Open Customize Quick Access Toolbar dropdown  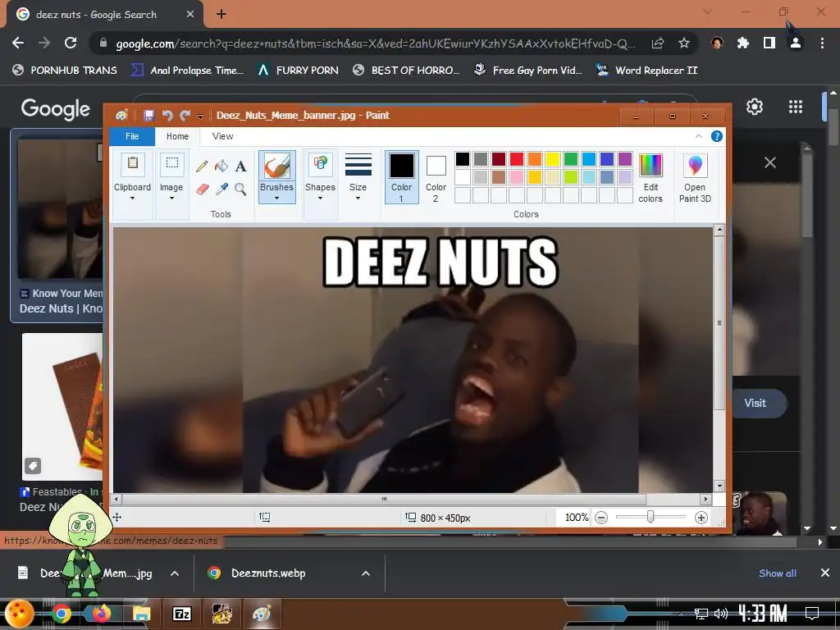(200, 116)
